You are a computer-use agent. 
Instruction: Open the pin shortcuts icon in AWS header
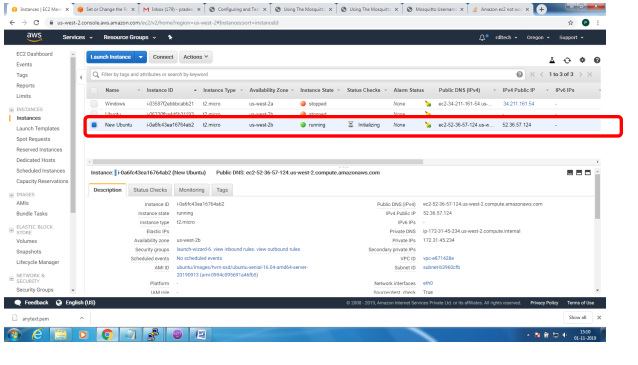[170, 37]
